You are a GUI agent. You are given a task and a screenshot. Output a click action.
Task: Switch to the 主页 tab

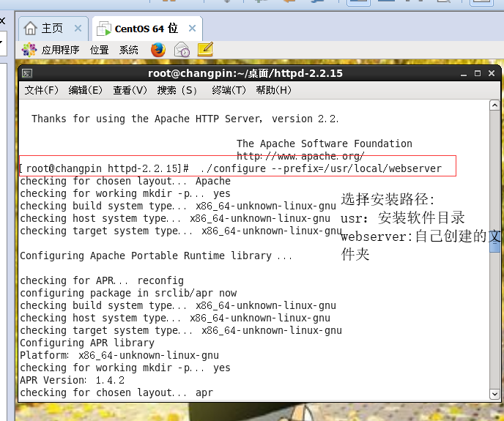(x=53, y=29)
